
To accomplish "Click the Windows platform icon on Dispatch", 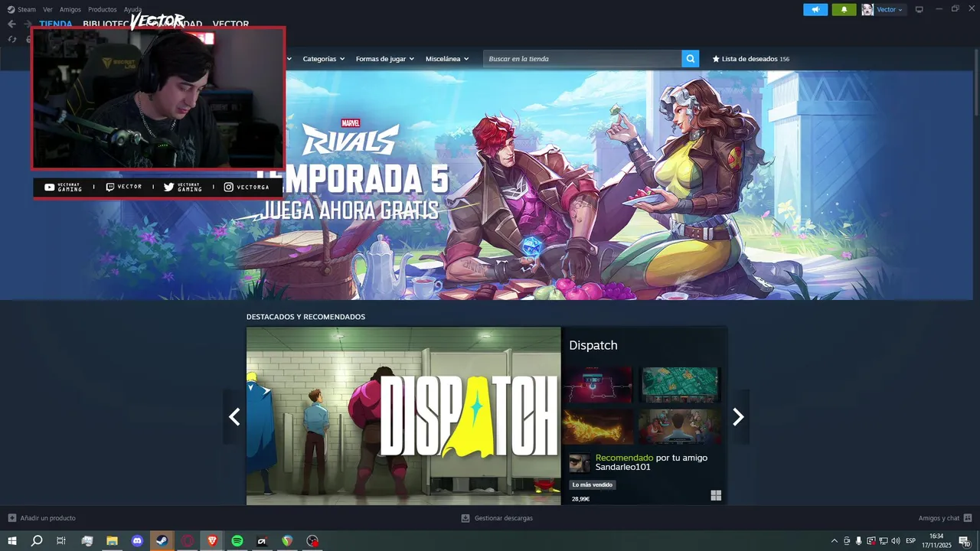I will coord(716,496).
